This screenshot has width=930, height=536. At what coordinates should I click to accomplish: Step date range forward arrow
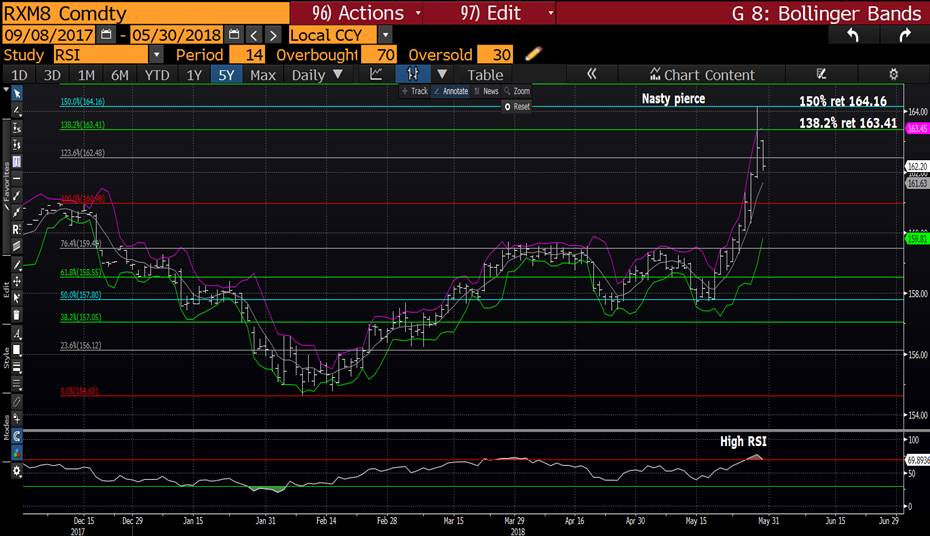pos(272,35)
